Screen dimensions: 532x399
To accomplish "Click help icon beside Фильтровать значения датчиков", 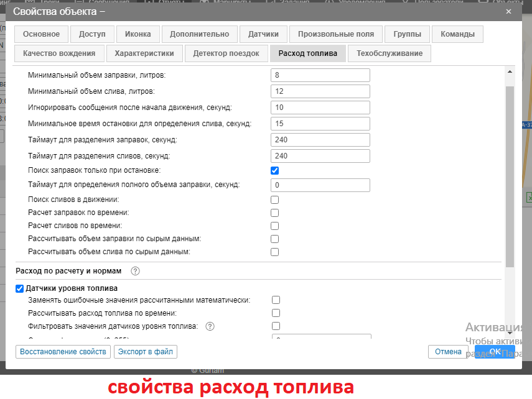I will [x=210, y=326].
